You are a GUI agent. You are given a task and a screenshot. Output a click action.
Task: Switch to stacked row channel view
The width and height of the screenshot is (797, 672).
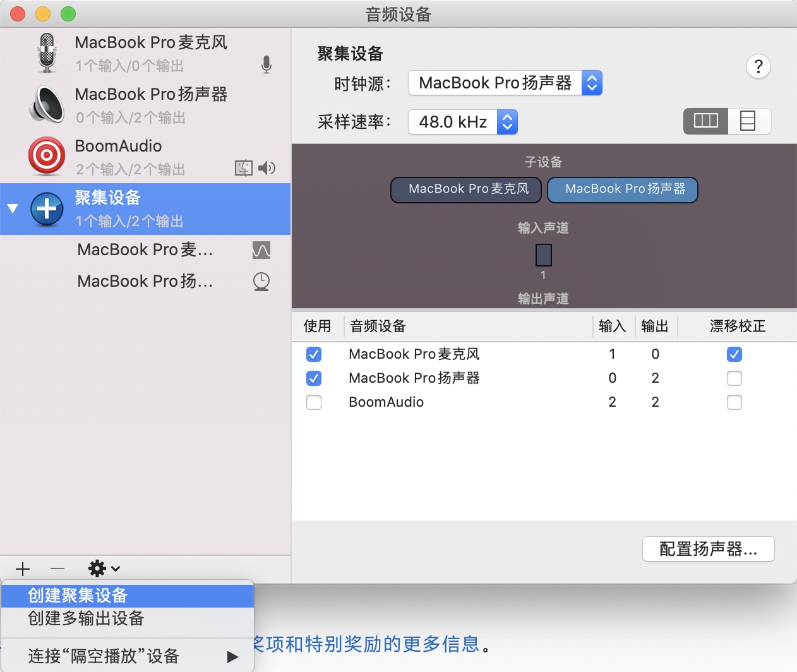click(749, 121)
